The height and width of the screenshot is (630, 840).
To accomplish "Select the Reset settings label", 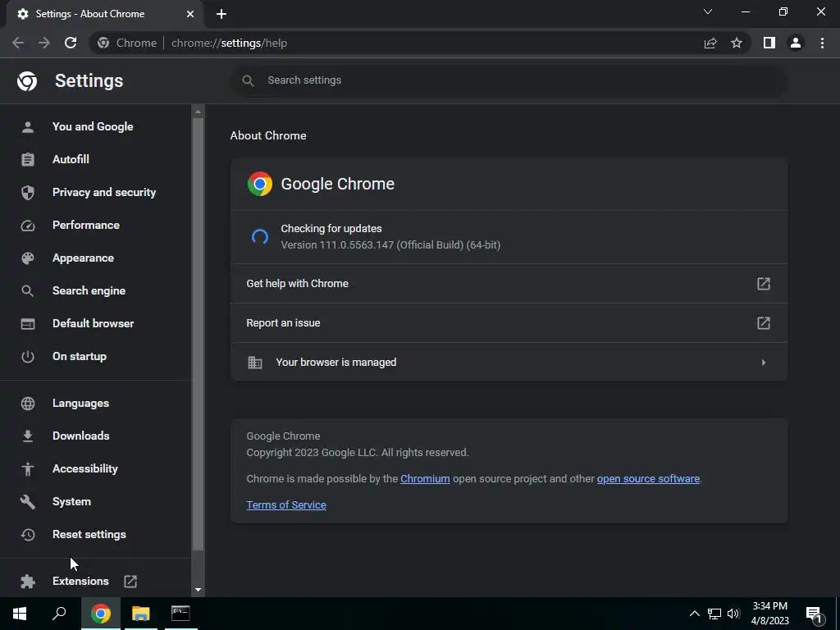I will (x=89, y=535).
